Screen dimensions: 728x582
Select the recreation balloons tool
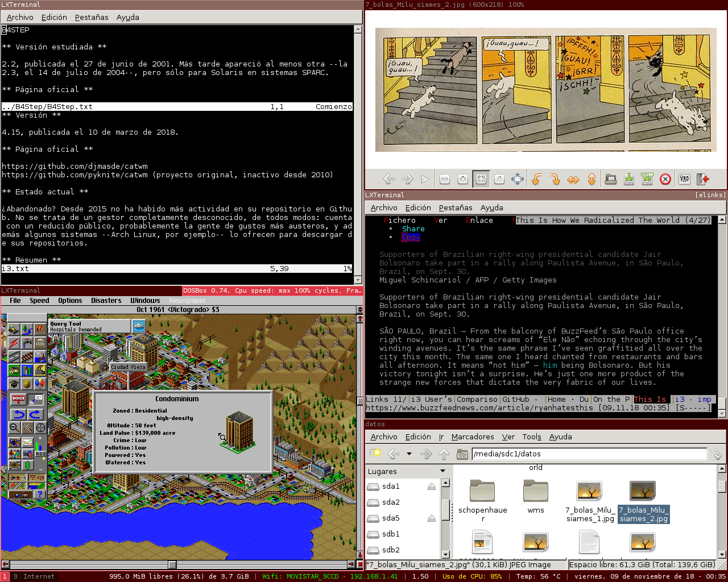pyautogui.click(x=40, y=384)
